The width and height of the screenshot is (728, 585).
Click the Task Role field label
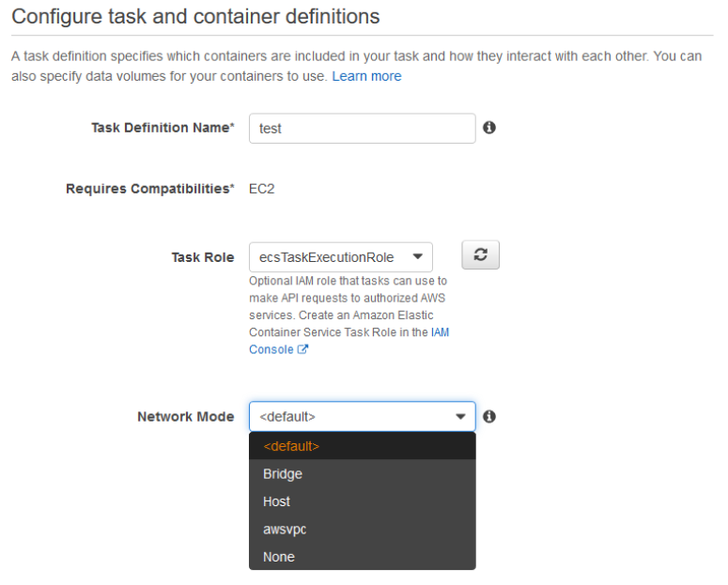pyautogui.click(x=202, y=257)
